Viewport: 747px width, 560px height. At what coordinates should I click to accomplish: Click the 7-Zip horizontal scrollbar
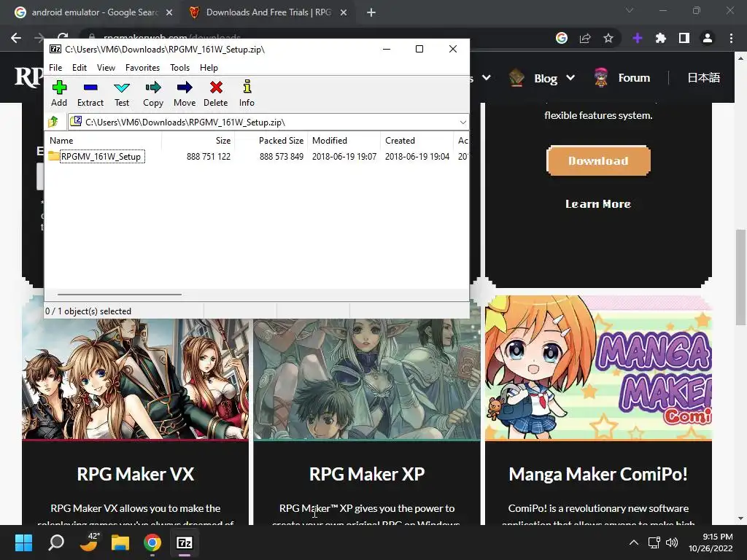[119, 295]
